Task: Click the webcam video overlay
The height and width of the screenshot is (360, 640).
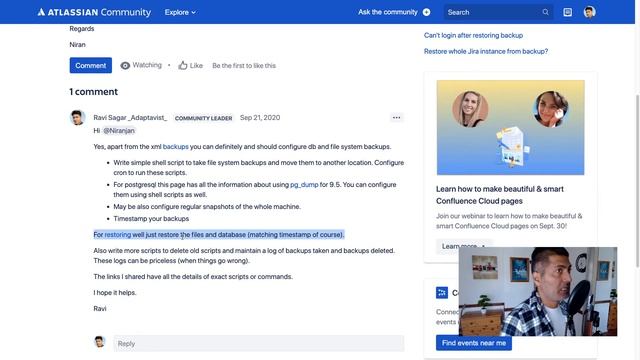Action: (538, 291)
